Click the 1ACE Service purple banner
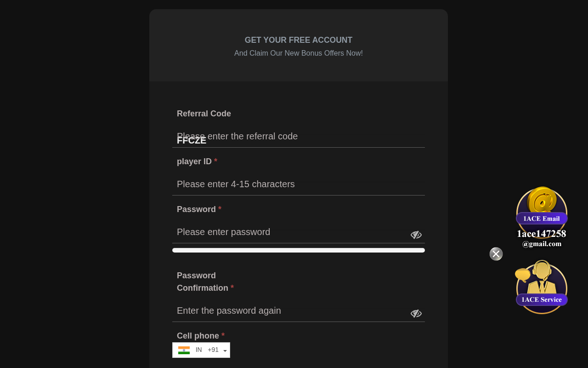This screenshot has width=588, height=368. pyautogui.click(x=542, y=300)
